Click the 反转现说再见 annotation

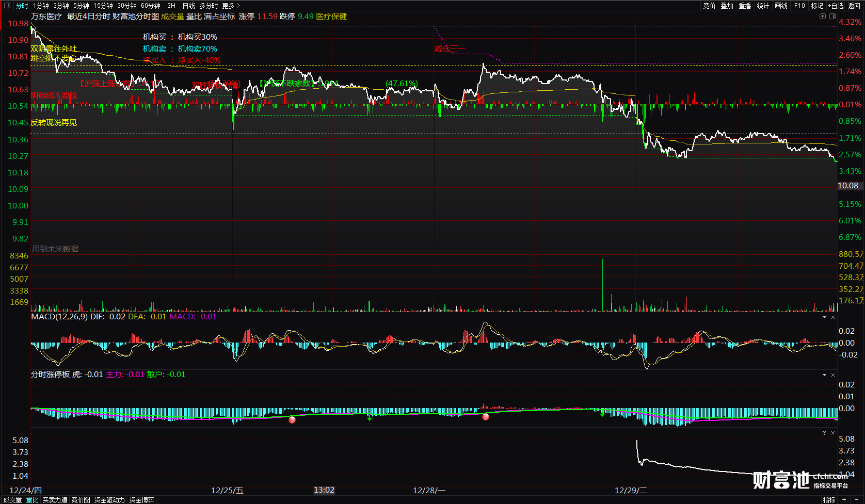[x=54, y=122]
